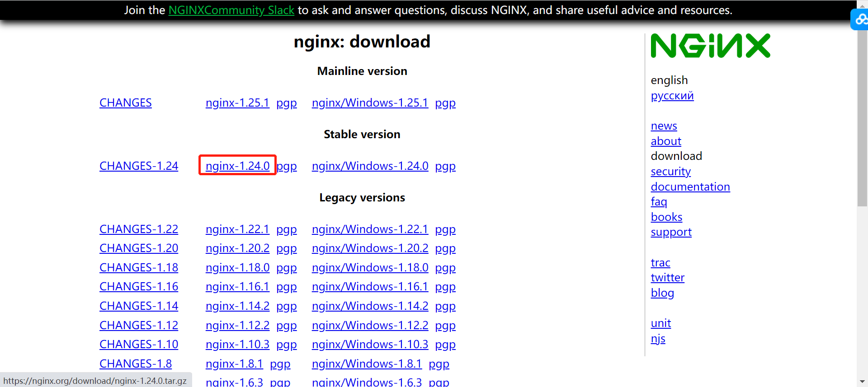Download nginx-1.8.1 source

point(234,364)
